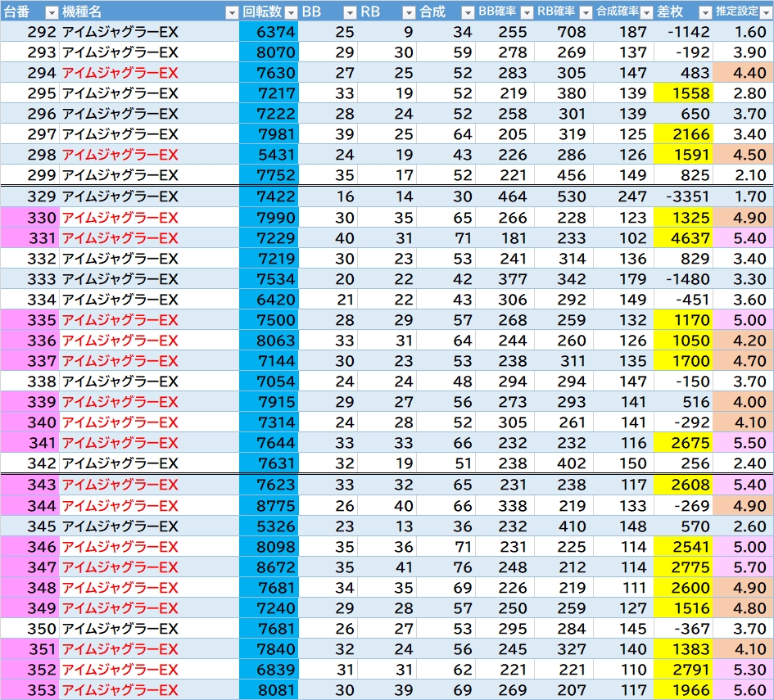This screenshot has height=700, width=774.
Task: Select yellow 差枚 cell showing 1700
Action: (684, 361)
